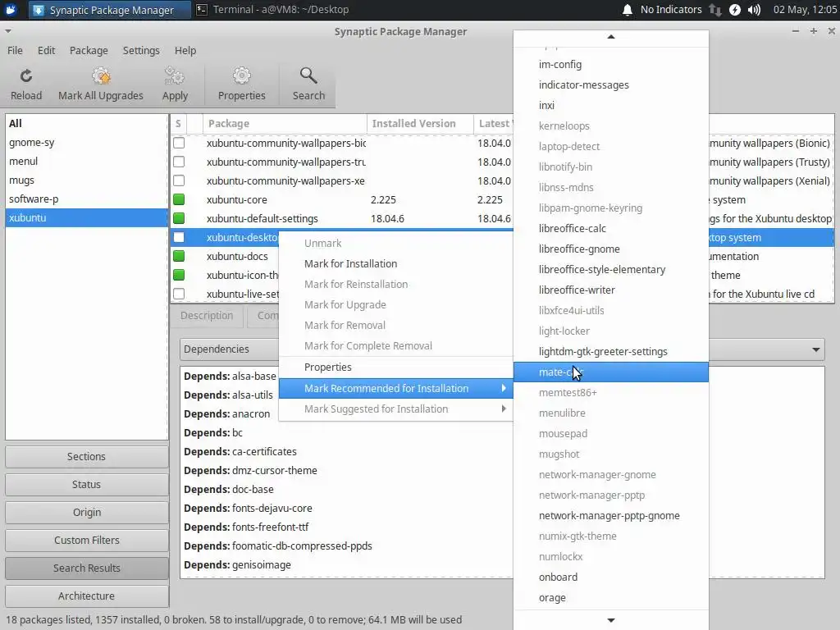The width and height of the screenshot is (840, 630).
Task: Click the Search Results button
Action: point(87,568)
